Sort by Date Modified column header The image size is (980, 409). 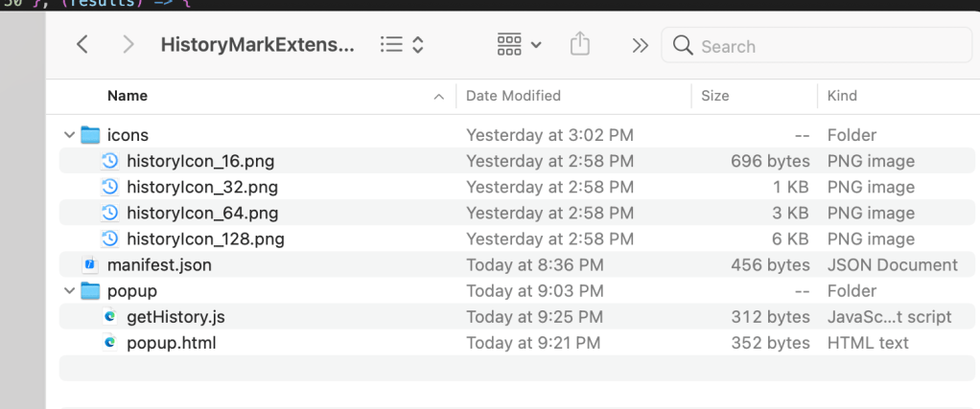point(513,96)
